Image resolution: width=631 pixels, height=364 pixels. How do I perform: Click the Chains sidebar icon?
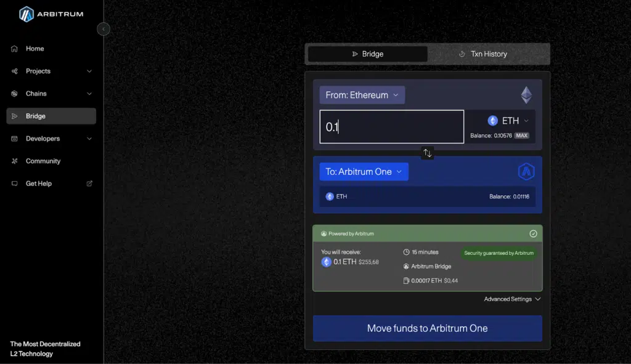point(15,94)
